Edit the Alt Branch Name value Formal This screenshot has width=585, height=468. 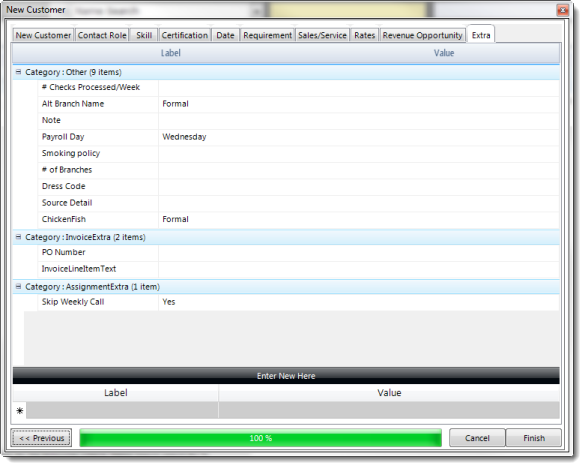[359, 104]
